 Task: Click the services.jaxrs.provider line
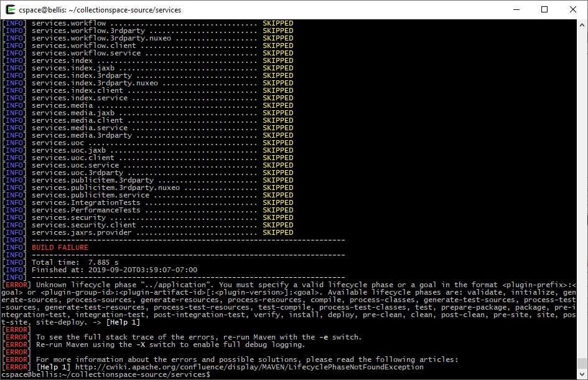[82, 232]
